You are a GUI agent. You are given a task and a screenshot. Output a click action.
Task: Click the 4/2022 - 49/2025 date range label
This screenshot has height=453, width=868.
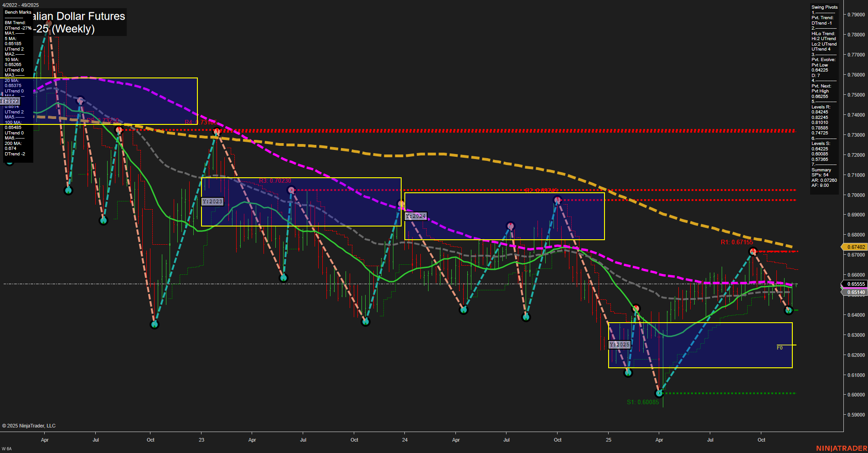(21, 5)
